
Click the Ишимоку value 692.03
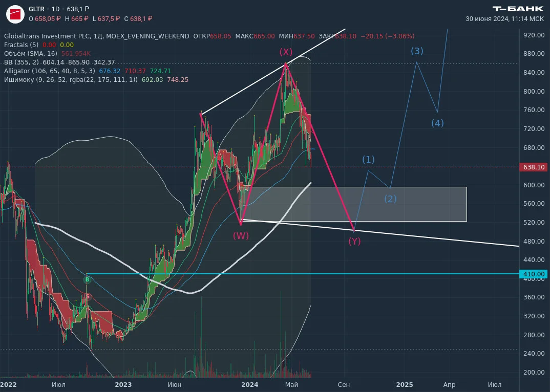(x=152, y=80)
